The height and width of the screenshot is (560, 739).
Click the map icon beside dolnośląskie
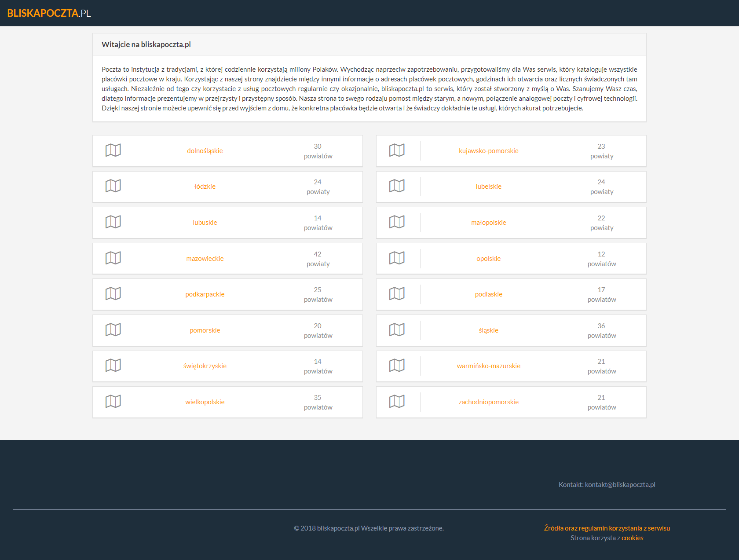click(113, 150)
